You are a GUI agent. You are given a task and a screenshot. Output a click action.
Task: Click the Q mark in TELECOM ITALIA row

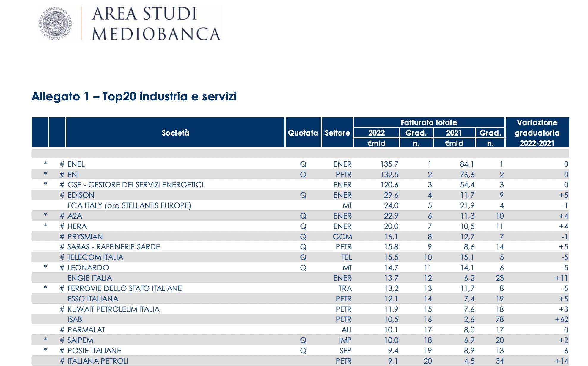click(303, 257)
